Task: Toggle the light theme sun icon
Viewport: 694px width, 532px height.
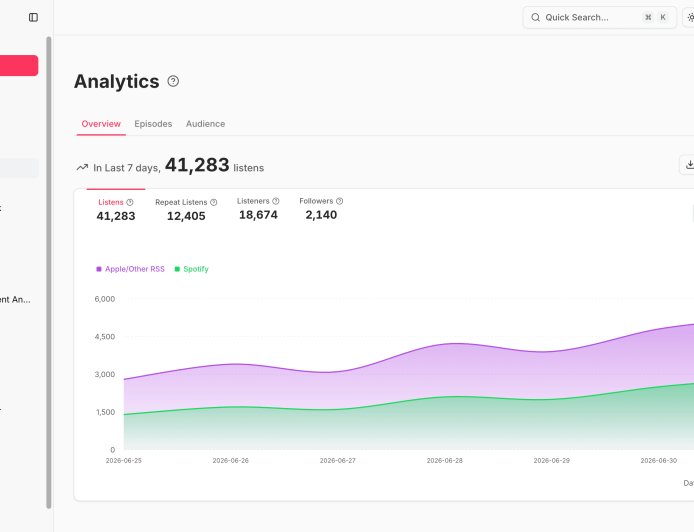Action: (690, 17)
